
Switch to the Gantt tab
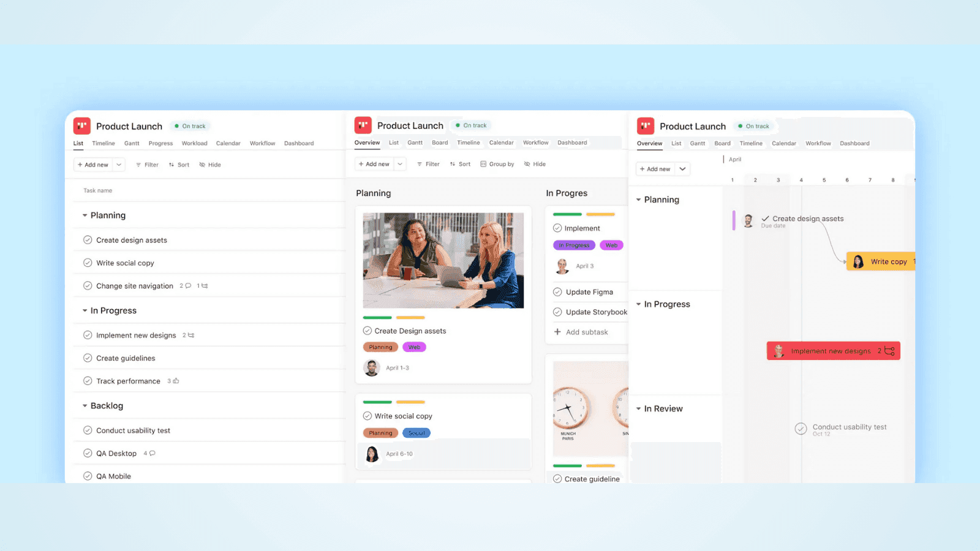click(132, 143)
